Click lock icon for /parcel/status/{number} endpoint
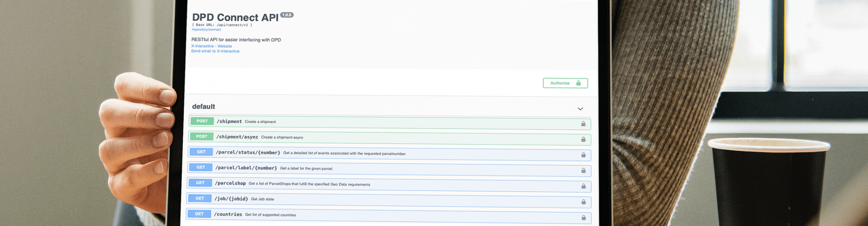 click(583, 155)
